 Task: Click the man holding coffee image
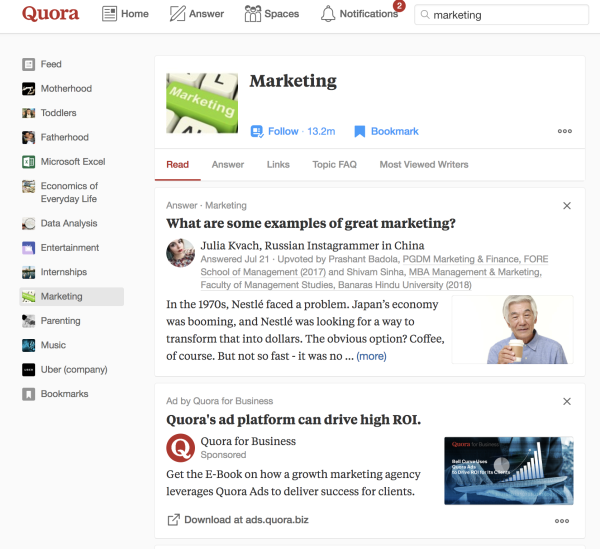point(512,329)
